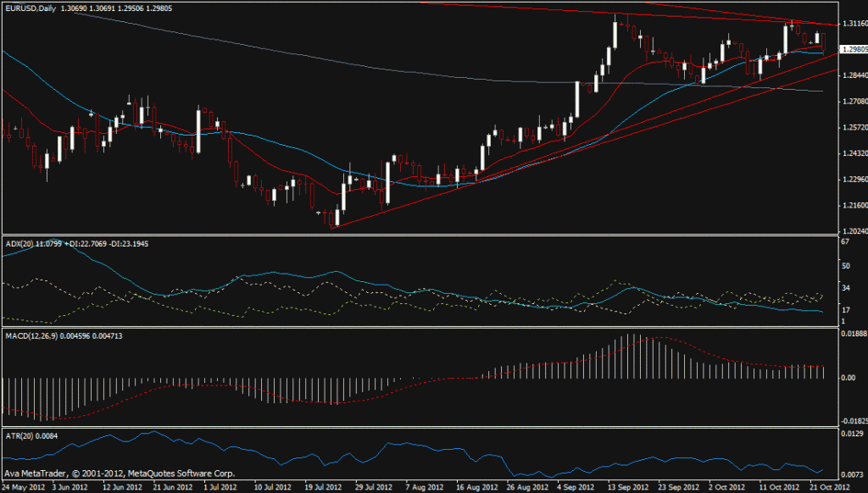Click the current price marker 1.29805

coord(852,50)
